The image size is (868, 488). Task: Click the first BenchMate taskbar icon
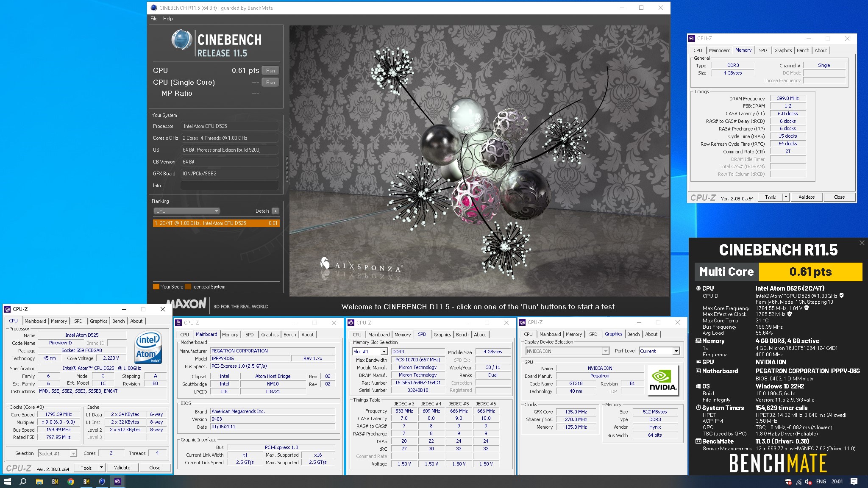(x=55, y=482)
